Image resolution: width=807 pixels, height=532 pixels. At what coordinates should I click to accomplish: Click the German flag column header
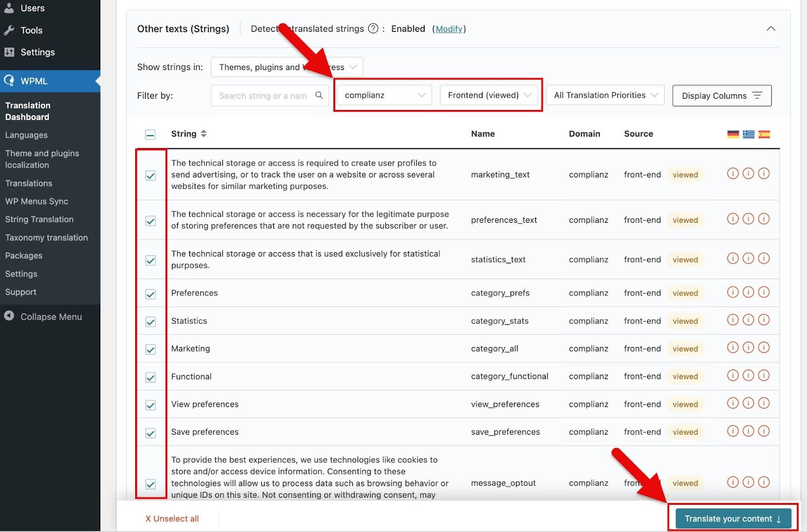point(733,134)
